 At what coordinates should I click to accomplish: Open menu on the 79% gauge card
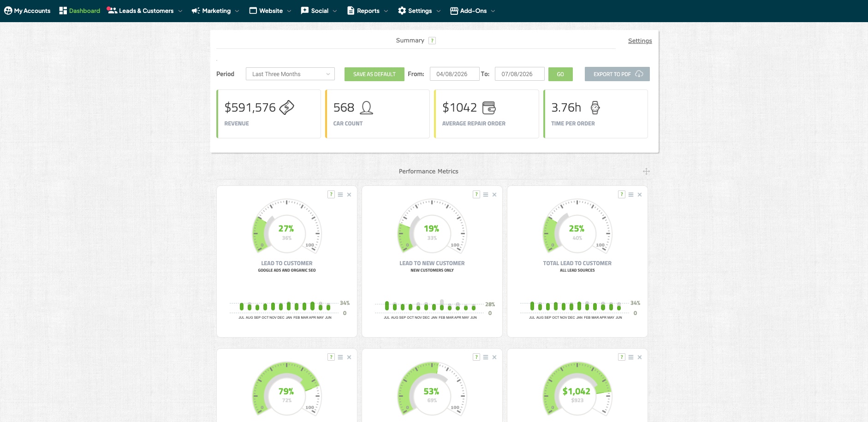click(x=340, y=357)
